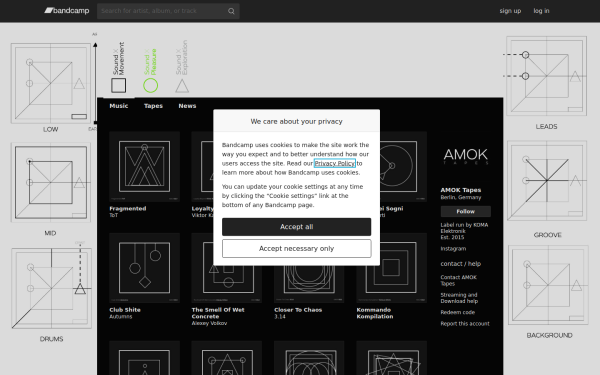Switch to the Tapes tab
This screenshot has width=600, height=375.
[x=153, y=106]
